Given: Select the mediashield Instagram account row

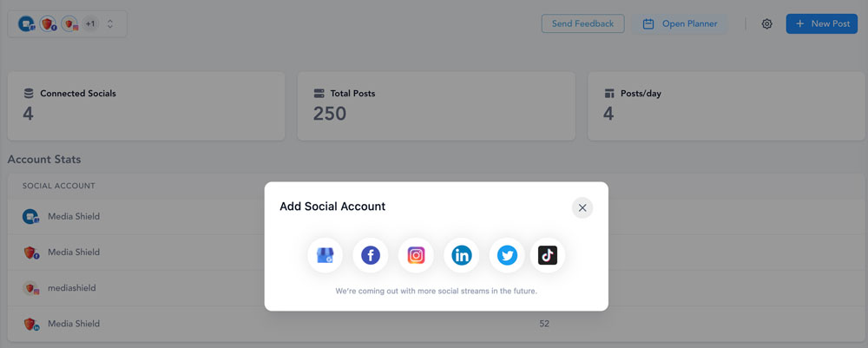Looking at the screenshot, I should tap(72, 288).
